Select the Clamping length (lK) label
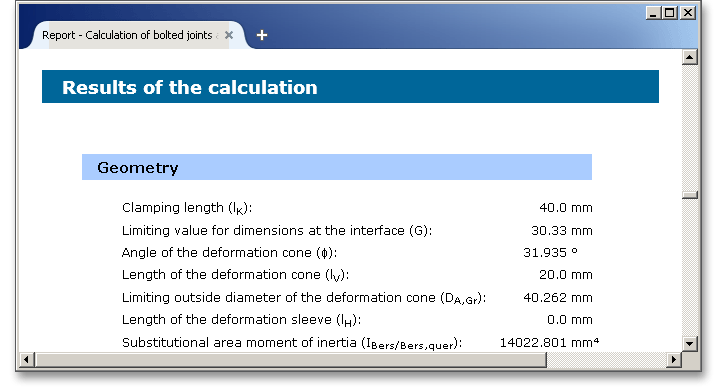This screenshot has width=717, height=387. click(x=187, y=208)
